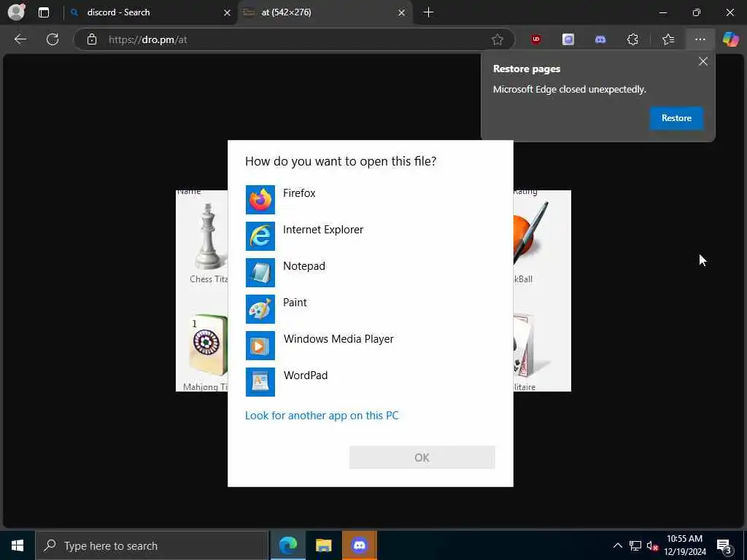Click the WordPad label
This screenshot has height=560, width=747.
pyautogui.click(x=306, y=376)
